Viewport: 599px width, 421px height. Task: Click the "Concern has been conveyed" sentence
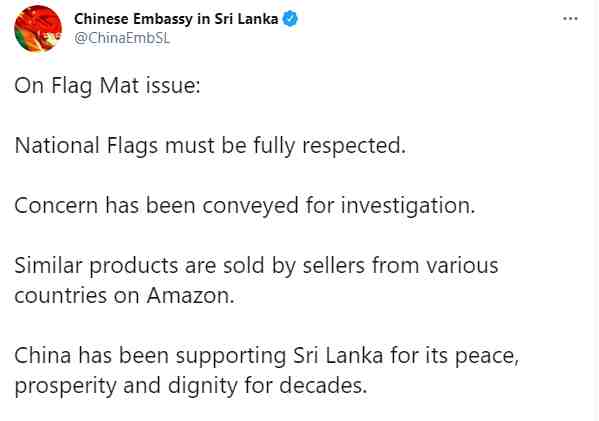[x=245, y=206]
